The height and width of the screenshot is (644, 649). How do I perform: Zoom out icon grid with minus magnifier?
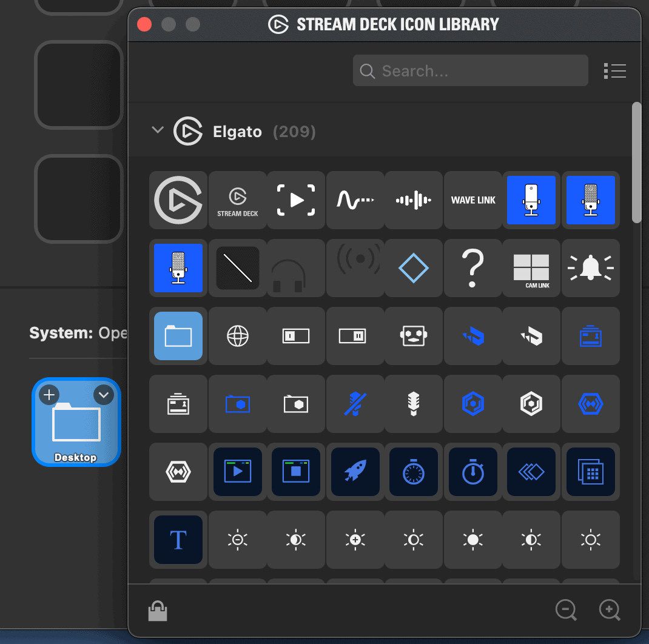[566, 609]
